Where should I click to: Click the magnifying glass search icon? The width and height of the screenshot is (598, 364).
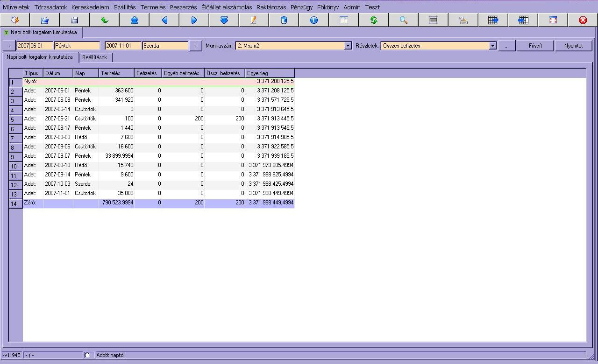(x=403, y=20)
